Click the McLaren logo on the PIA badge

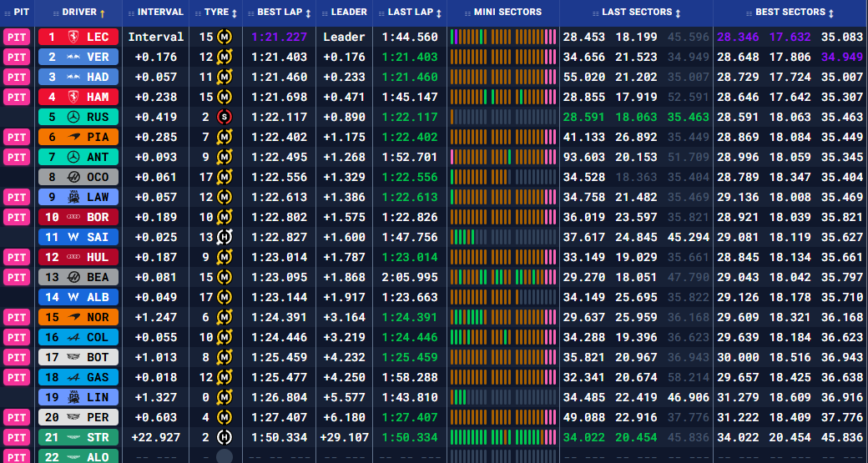click(x=74, y=137)
